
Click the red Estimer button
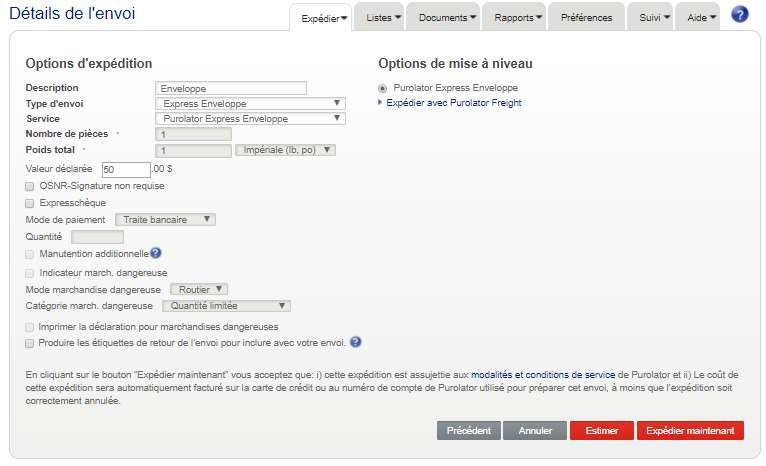(601, 431)
